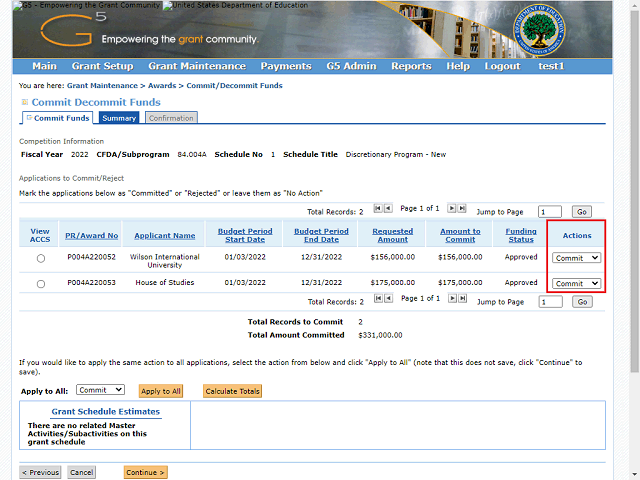The image size is (640, 480).
Task: Go to next page in bottom pager
Action: (x=452, y=298)
